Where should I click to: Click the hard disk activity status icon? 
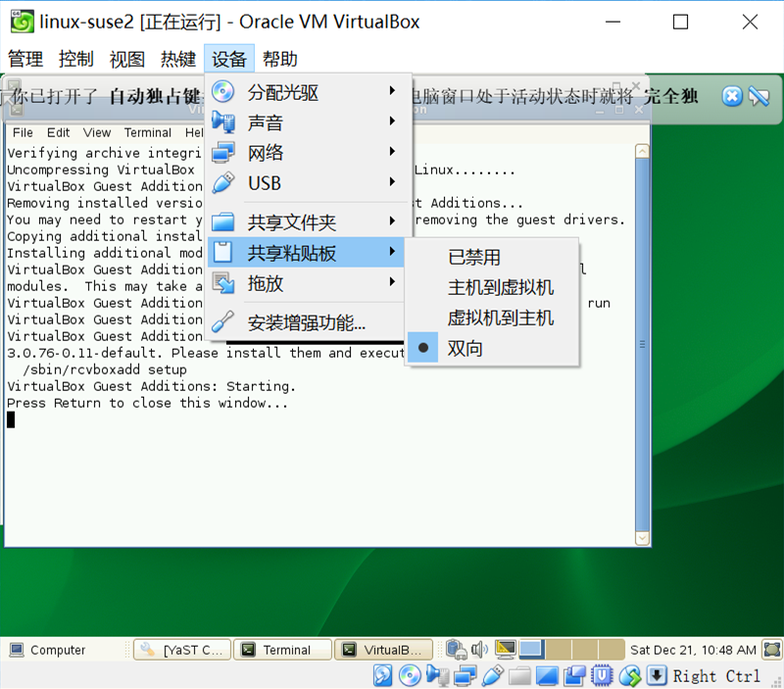coord(382,675)
